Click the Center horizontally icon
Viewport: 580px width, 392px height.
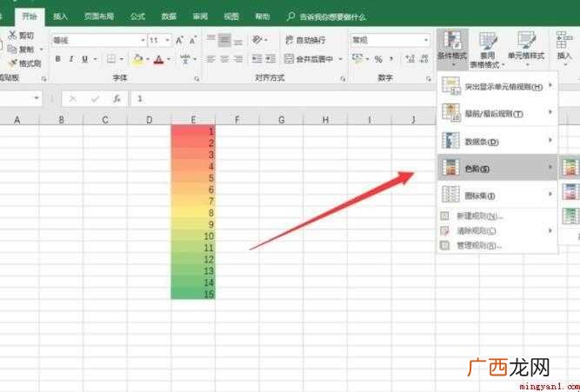click(224, 59)
